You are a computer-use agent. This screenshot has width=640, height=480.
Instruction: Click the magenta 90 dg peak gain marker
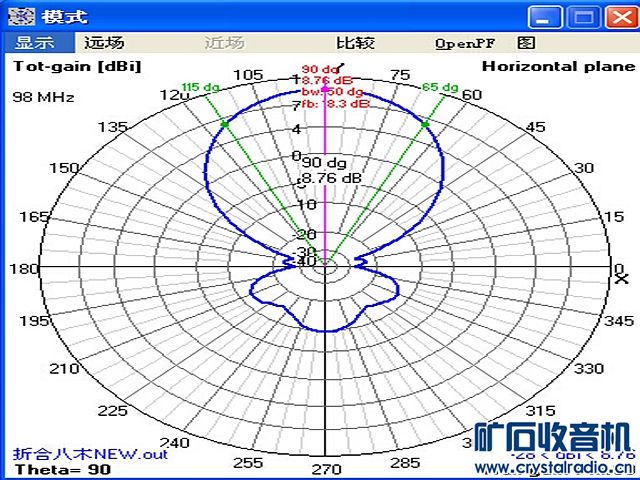click(325, 87)
